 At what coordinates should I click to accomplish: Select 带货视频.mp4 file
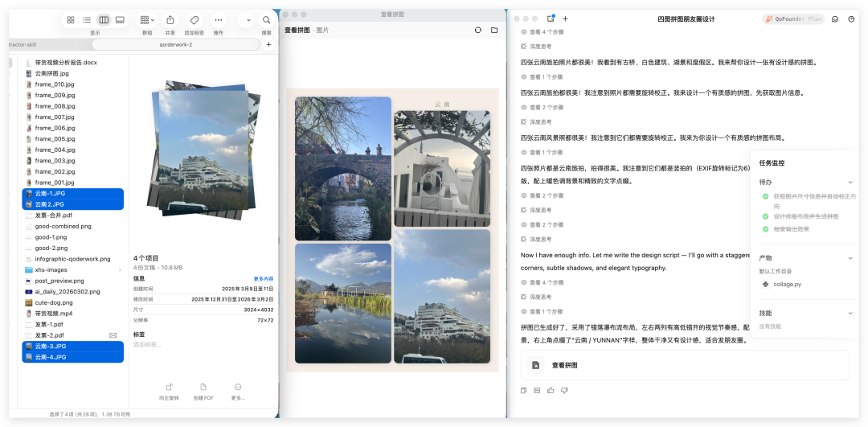(53, 314)
